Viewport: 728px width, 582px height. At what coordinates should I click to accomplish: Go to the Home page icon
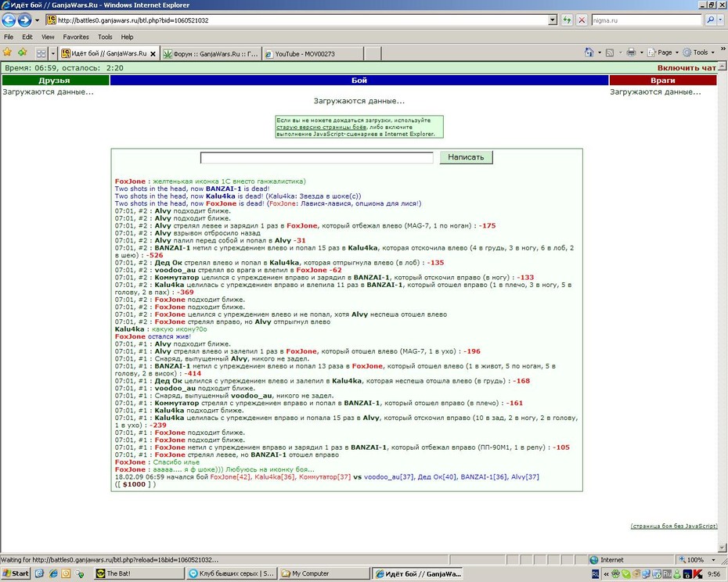(589, 52)
